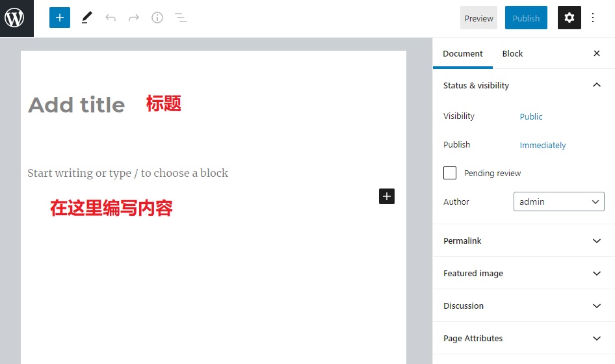The width and height of the screenshot is (615, 364).
Task: Expand the Discussion panel
Action: [523, 305]
